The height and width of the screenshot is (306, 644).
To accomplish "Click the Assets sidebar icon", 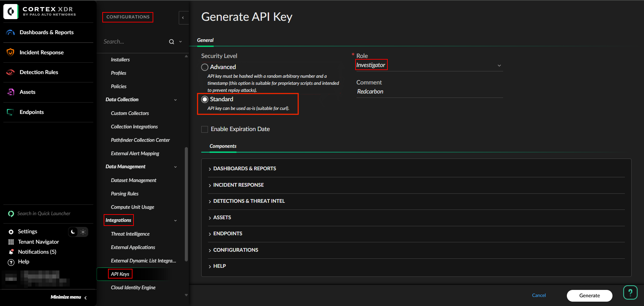I will 11,92.
